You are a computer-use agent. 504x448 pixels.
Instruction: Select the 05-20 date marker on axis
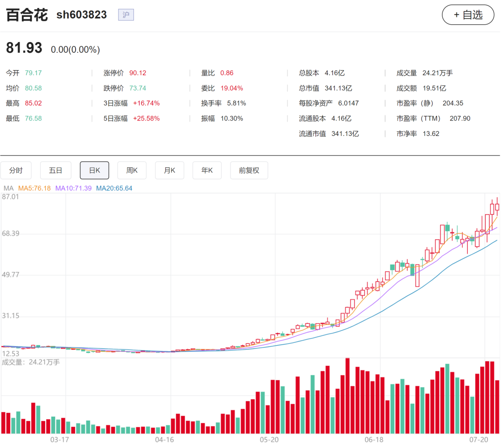point(269,440)
